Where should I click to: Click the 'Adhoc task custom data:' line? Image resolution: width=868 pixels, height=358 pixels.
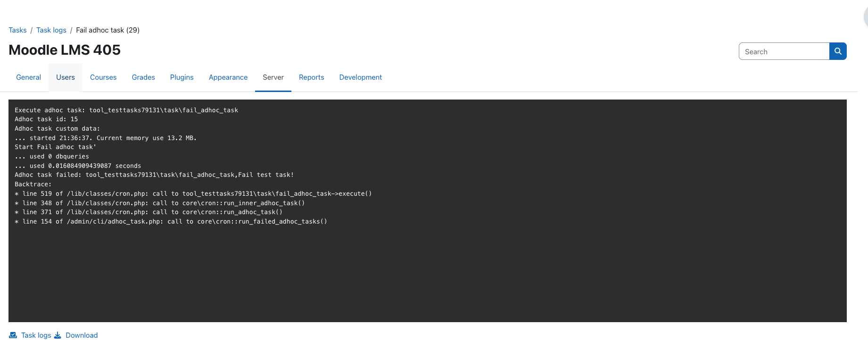click(57, 128)
